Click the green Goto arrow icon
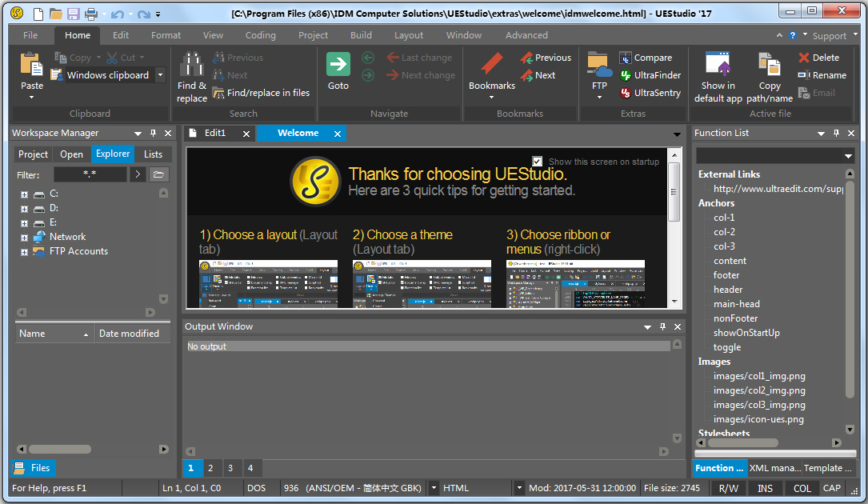The width and height of the screenshot is (868, 504). pyautogui.click(x=338, y=64)
